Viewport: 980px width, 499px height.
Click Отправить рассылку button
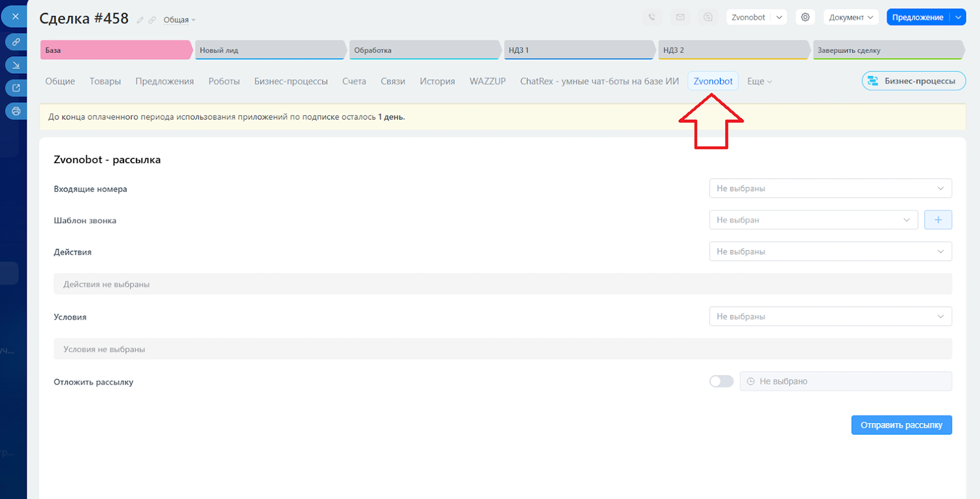[x=901, y=425]
